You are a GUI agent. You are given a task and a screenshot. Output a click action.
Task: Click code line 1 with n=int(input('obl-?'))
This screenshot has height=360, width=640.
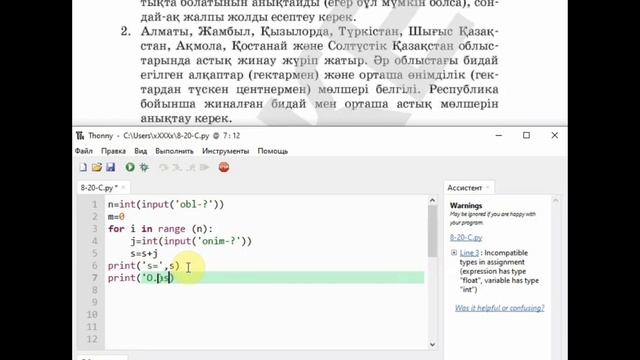pyautogui.click(x=166, y=204)
